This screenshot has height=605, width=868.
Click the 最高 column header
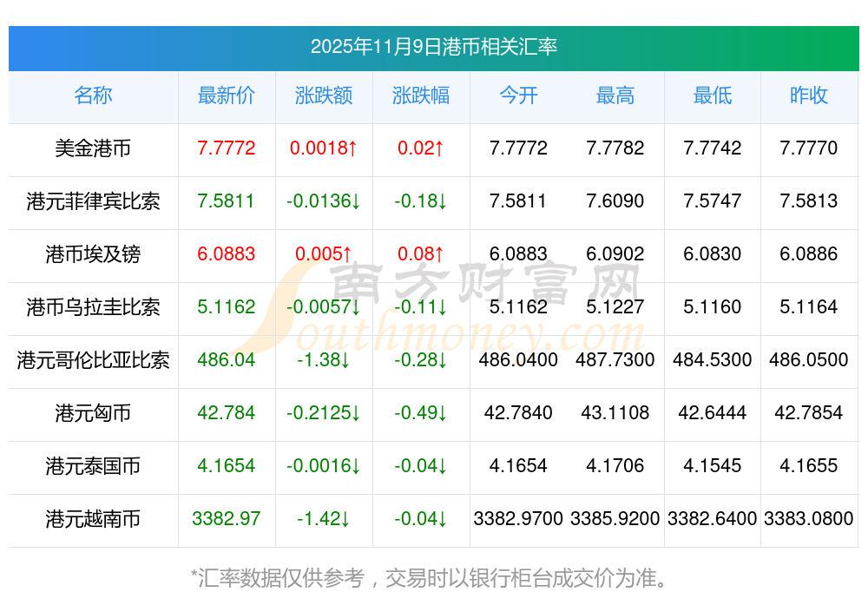(x=615, y=95)
